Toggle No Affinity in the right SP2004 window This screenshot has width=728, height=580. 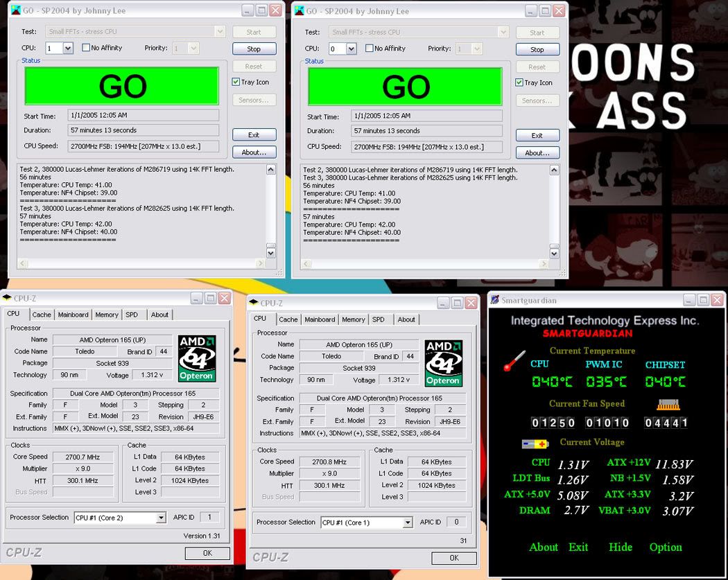click(369, 48)
